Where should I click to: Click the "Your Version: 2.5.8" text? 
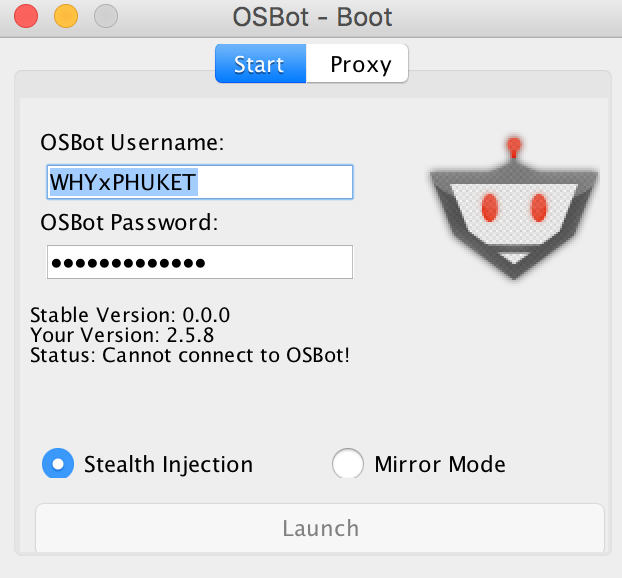click(122, 335)
